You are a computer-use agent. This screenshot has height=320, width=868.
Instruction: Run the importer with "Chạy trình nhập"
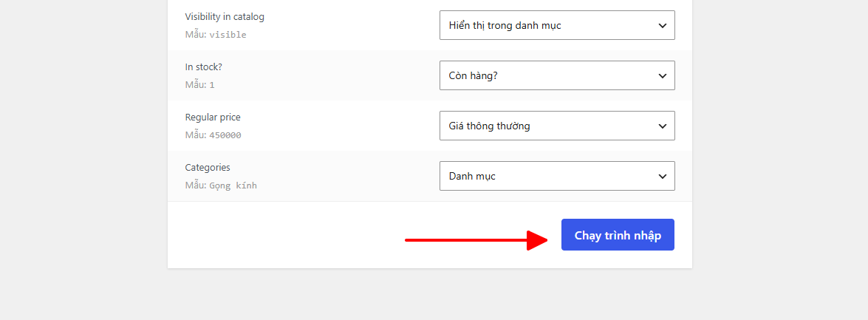click(618, 235)
